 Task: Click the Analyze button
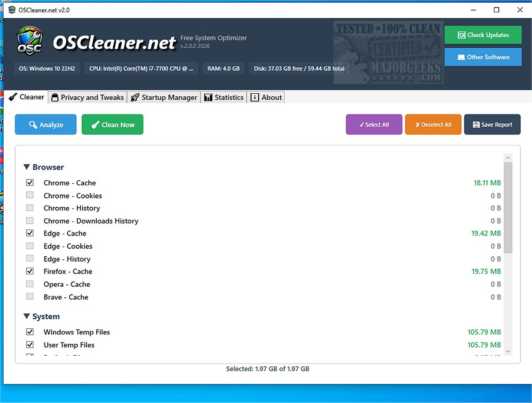[46, 125]
